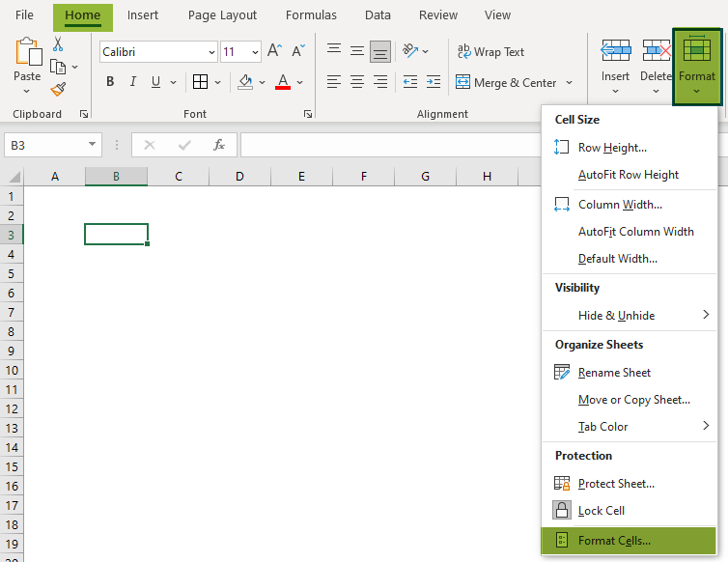Click Merge & Center button
Viewport: 728px width, 562px height.
point(506,83)
